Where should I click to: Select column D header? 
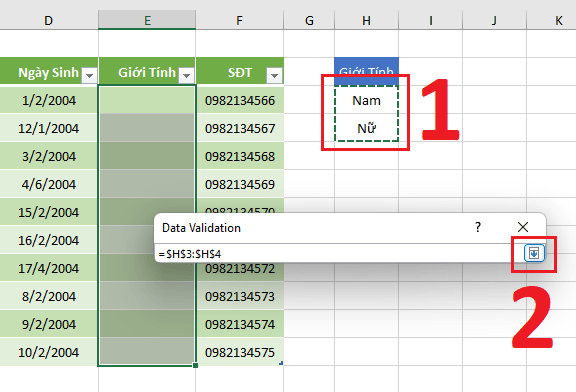pos(49,20)
